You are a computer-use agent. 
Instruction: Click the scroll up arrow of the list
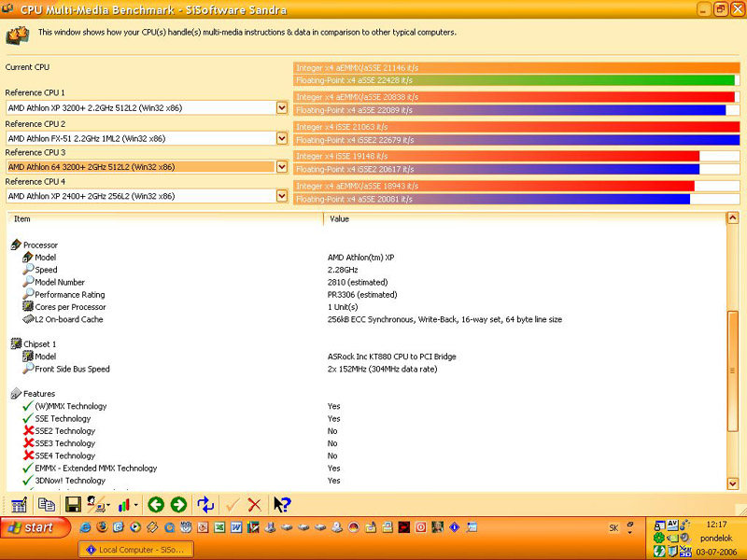tap(733, 218)
